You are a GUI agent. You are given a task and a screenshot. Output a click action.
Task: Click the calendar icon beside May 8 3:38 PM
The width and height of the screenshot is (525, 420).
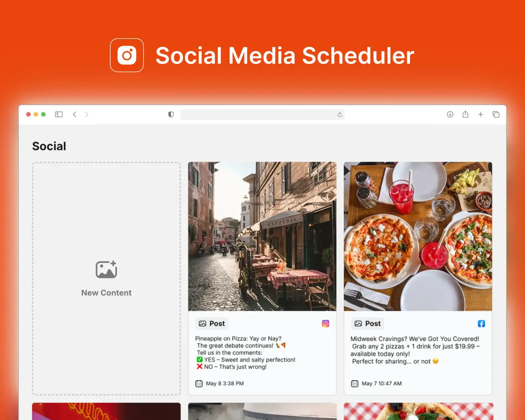click(199, 384)
